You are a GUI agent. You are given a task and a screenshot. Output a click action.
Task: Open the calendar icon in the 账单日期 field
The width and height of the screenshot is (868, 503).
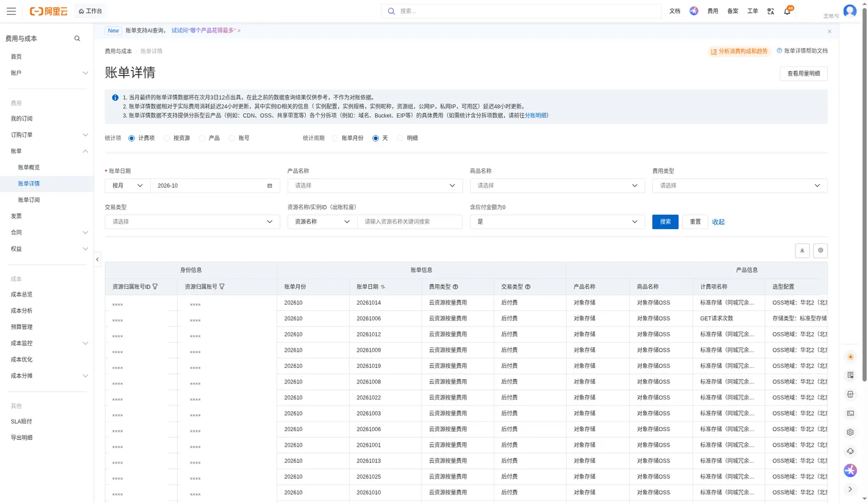[x=270, y=186]
